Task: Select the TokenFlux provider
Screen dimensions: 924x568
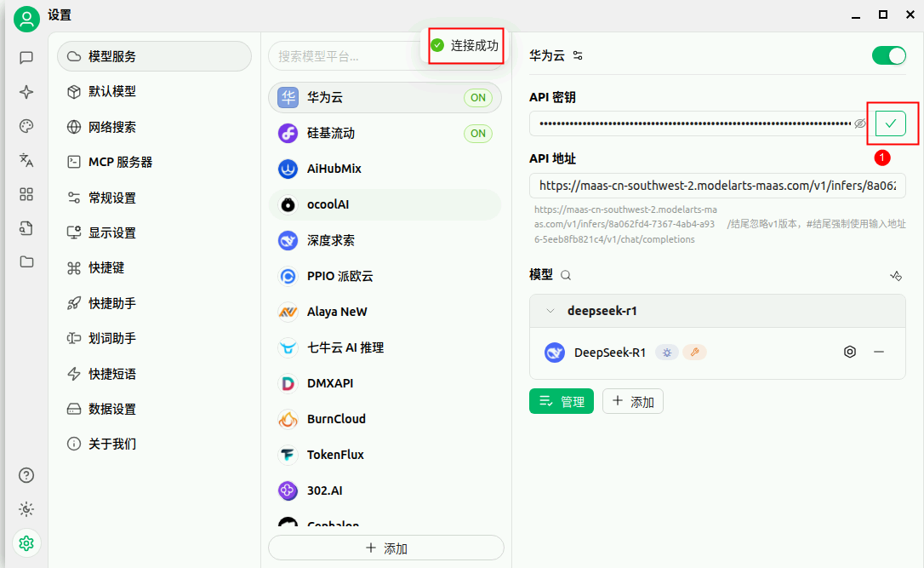Action: pos(385,455)
